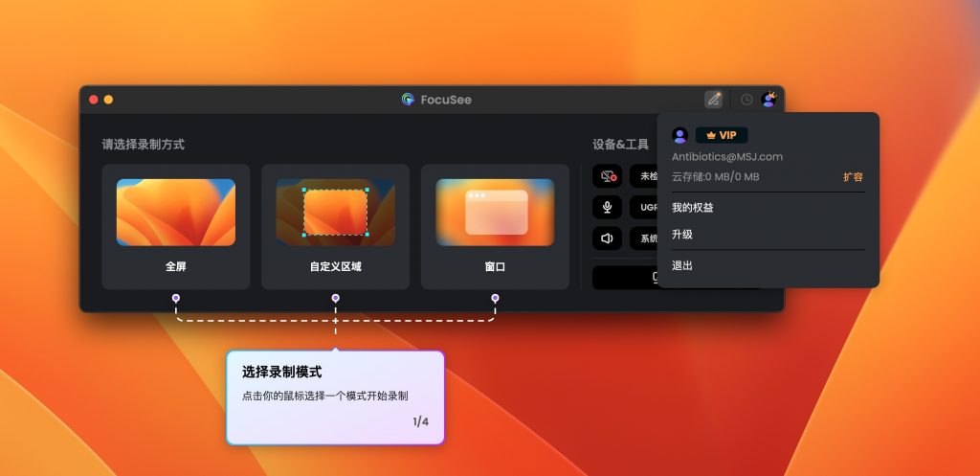
Task: Click the crowned account avatar in title bar
Action: pos(768,99)
